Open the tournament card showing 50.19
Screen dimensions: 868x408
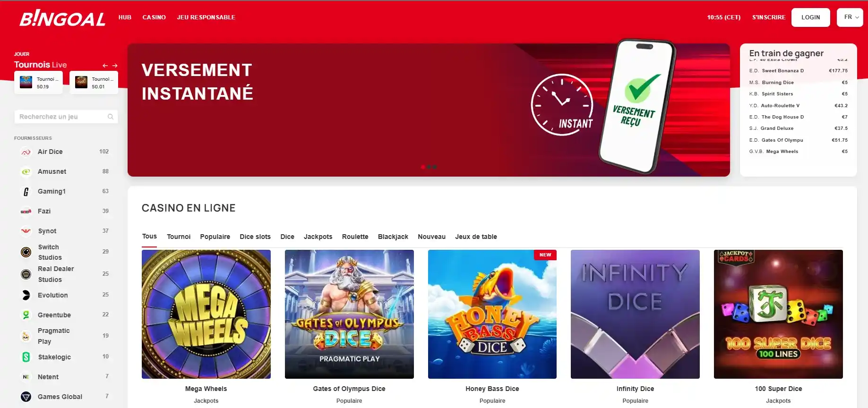(38, 83)
